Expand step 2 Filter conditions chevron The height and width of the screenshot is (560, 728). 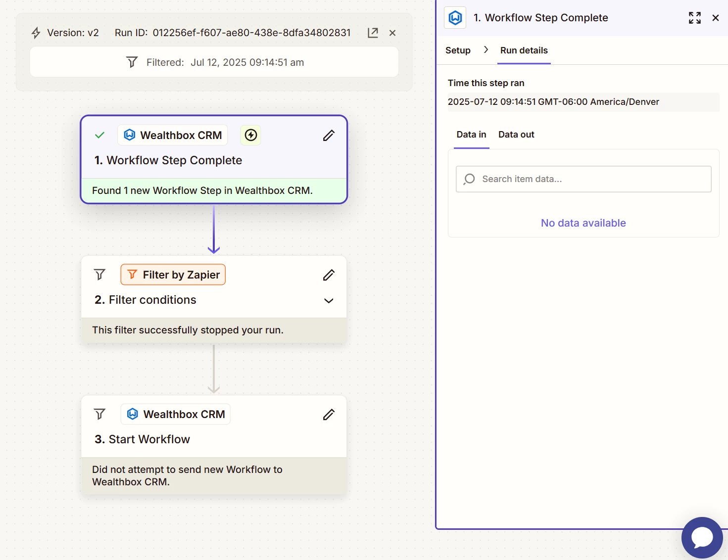pyautogui.click(x=329, y=301)
